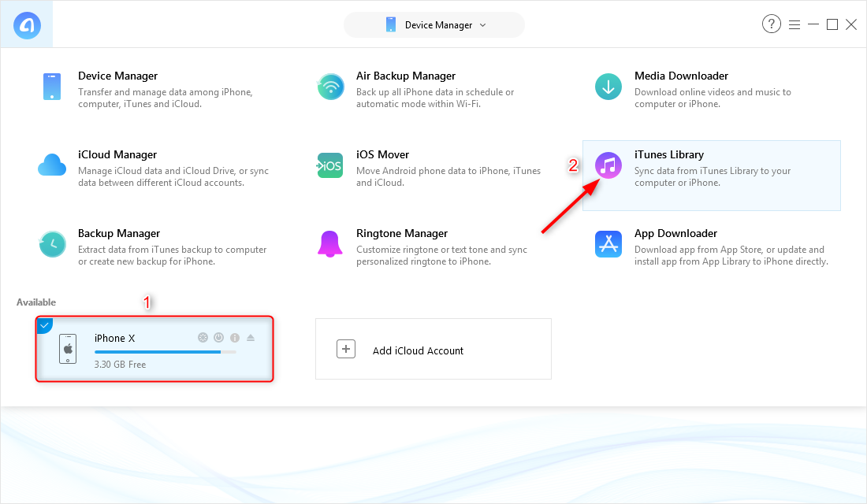Open the hamburger menu icon

coord(794,25)
